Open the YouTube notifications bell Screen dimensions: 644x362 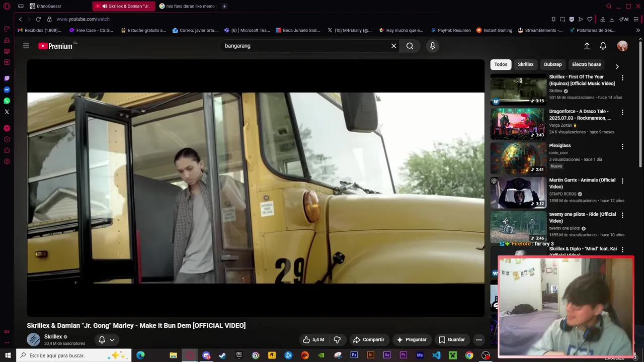603,46
